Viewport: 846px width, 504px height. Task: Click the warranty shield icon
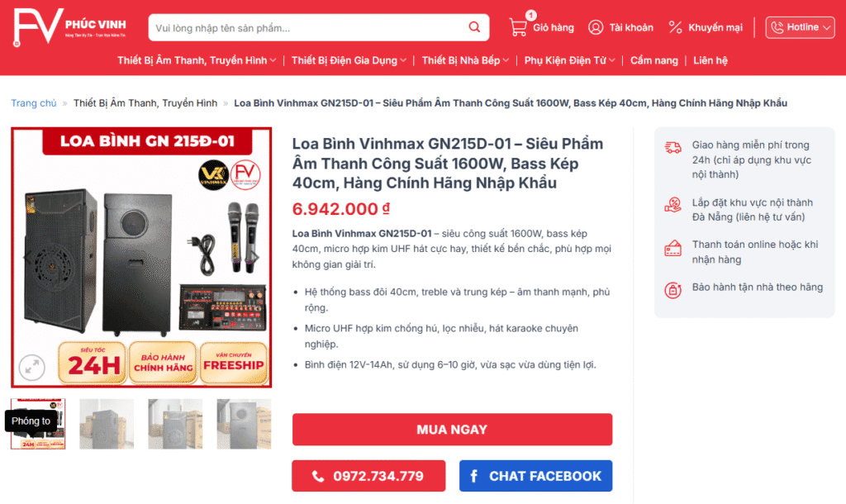[673, 290]
